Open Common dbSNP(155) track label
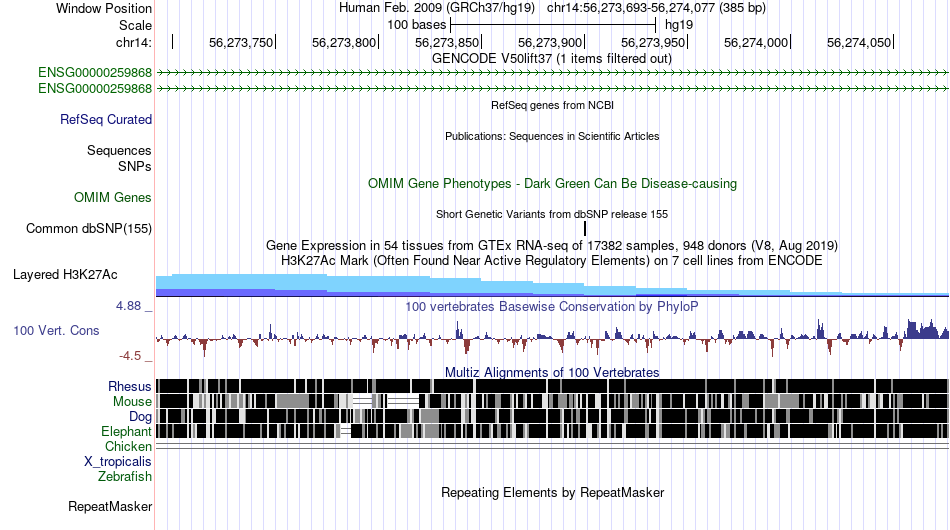This screenshot has width=950, height=530. (88, 228)
